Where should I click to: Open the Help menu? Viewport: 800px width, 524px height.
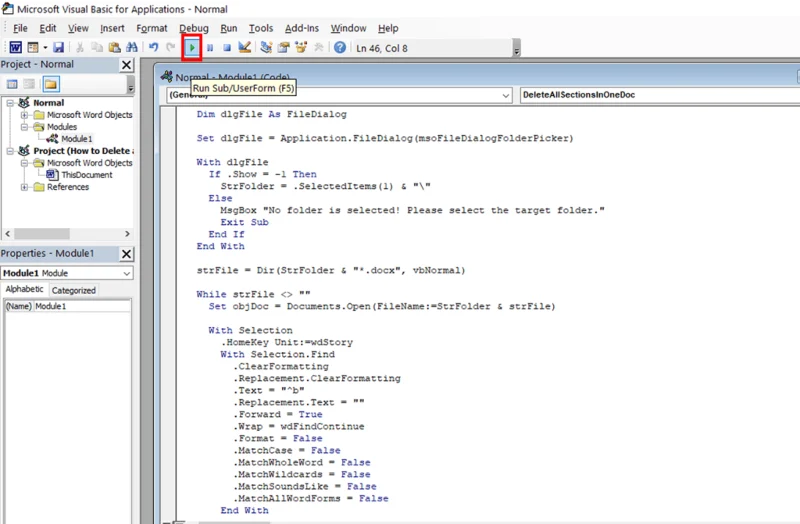click(388, 28)
